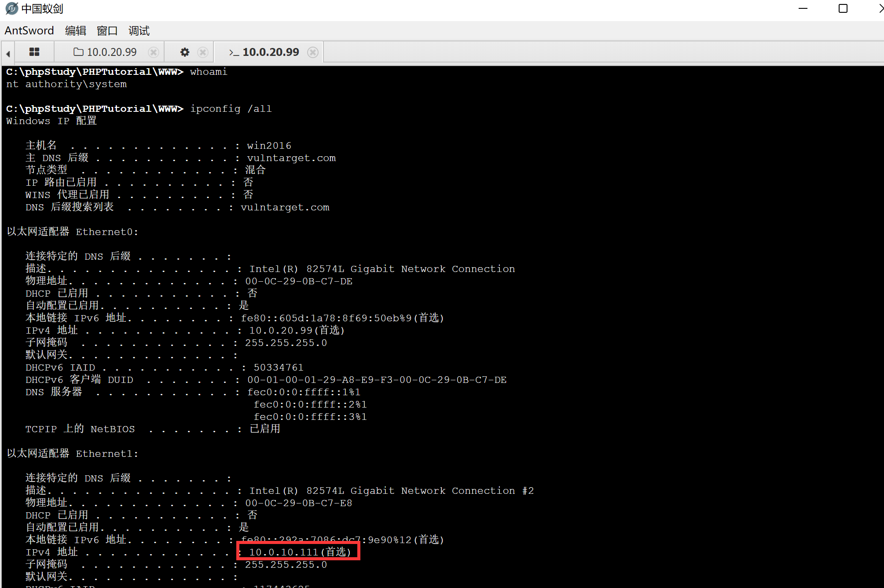This screenshot has width=884, height=588.
Task: Close the terminal shell tab
Action: pos(314,52)
